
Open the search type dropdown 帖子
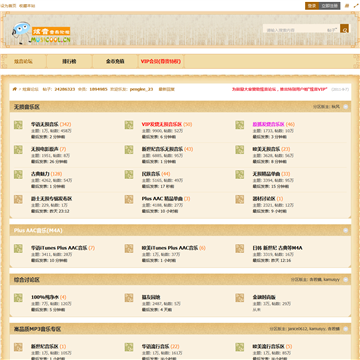332,30
